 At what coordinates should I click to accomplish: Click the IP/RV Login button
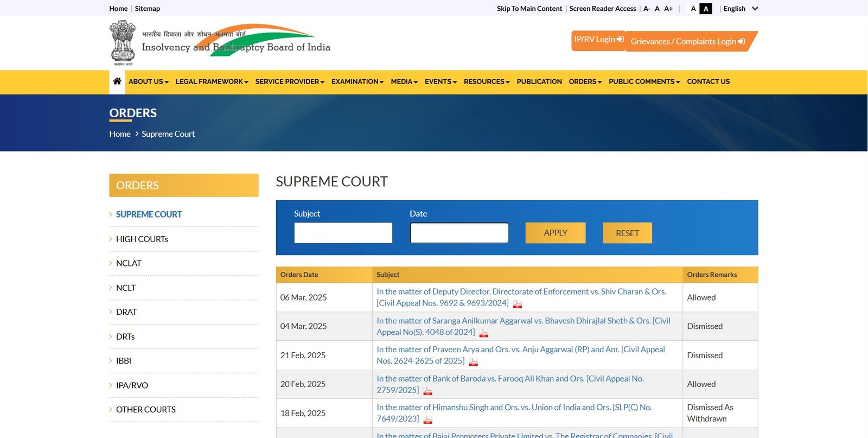(x=598, y=40)
